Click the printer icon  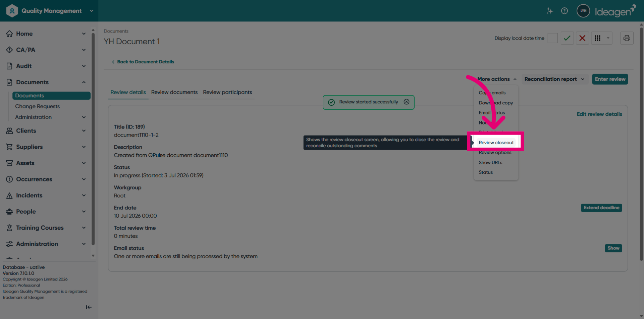tap(627, 38)
